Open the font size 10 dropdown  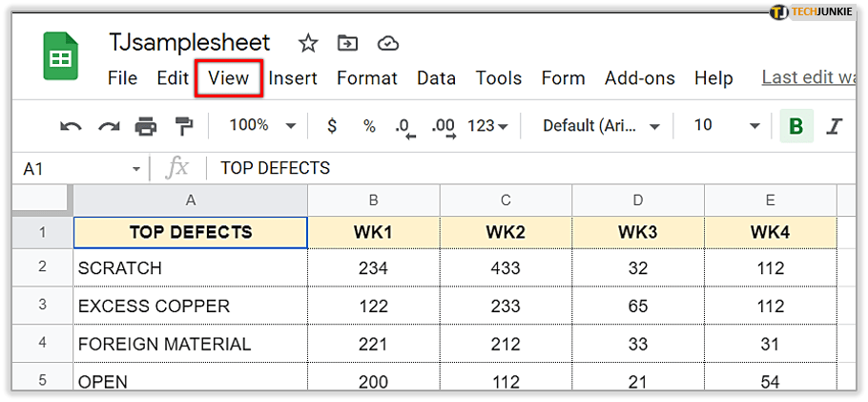pyautogui.click(x=727, y=126)
